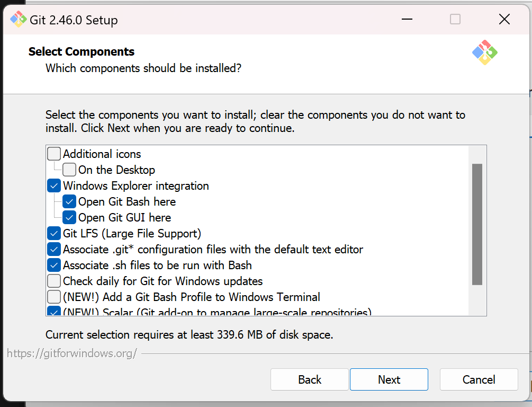Check the On the Desktop option

69,170
